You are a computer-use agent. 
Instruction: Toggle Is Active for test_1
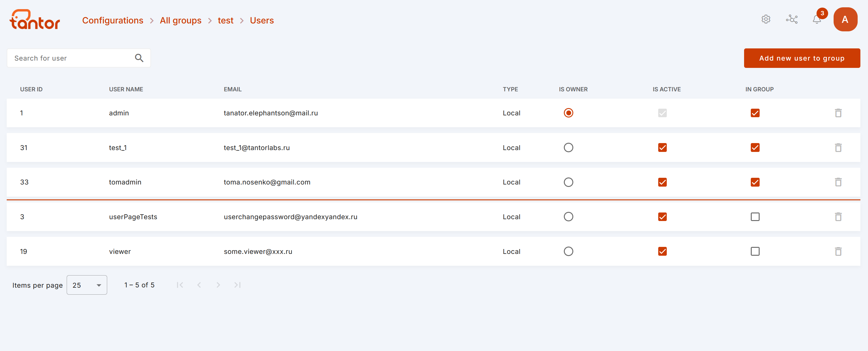coord(662,148)
